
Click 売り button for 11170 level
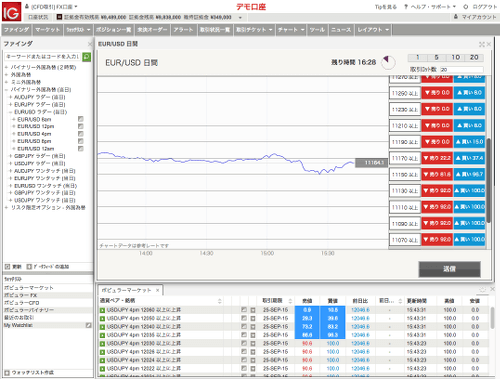coord(437,158)
